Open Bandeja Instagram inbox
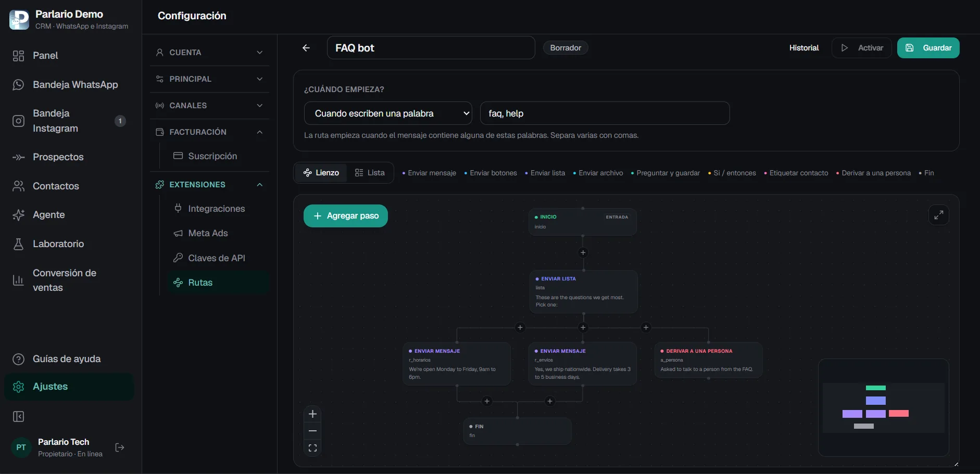Screen dimensions: 980x474 [69, 121]
